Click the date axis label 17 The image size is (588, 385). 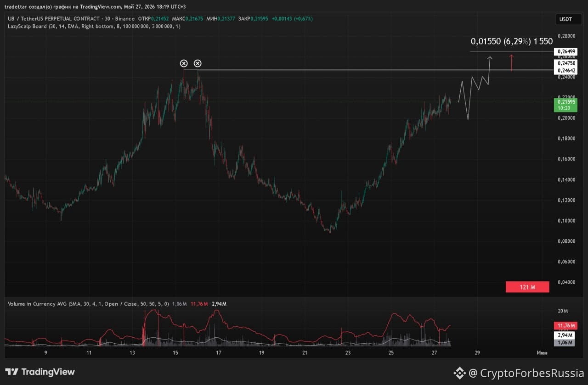[x=219, y=353]
